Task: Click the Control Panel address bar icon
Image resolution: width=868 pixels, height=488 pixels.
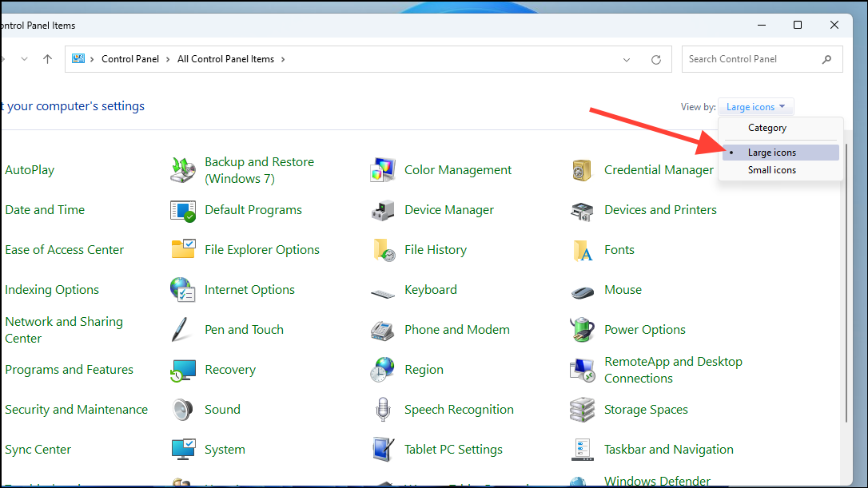Action: [78, 58]
